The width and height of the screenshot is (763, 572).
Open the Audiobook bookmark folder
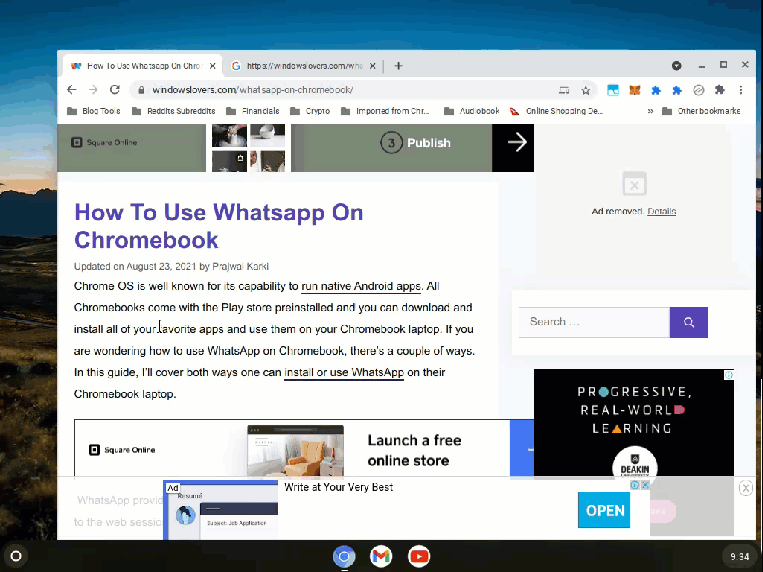tap(472, 111)
